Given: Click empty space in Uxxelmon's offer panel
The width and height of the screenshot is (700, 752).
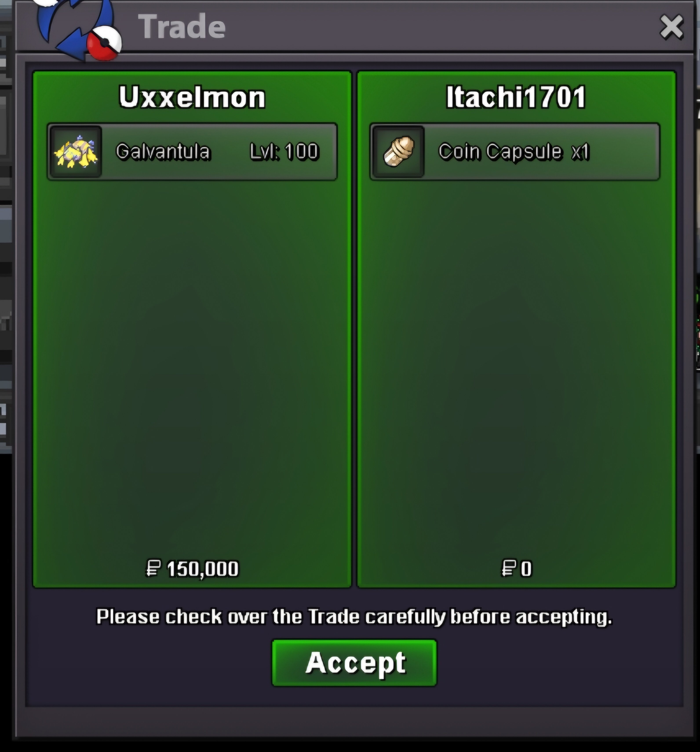Looking at the screenshot, I should pos(192,359).
